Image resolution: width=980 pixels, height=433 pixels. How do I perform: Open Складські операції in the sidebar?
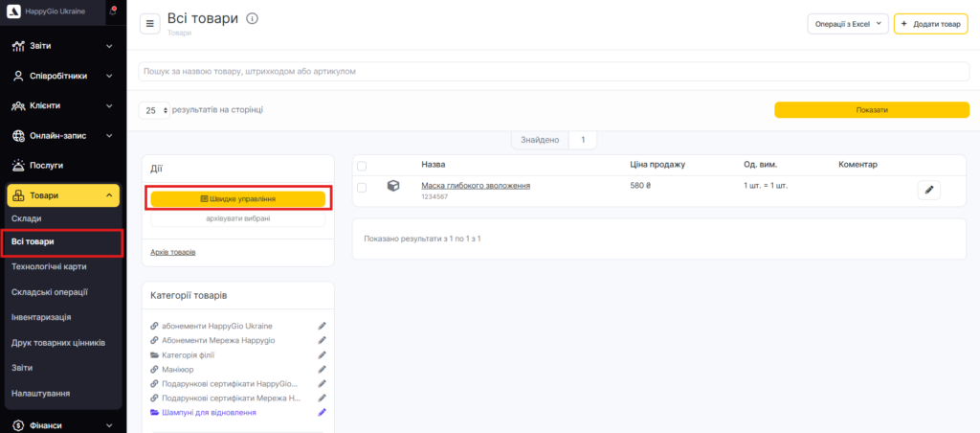(50, 292)
